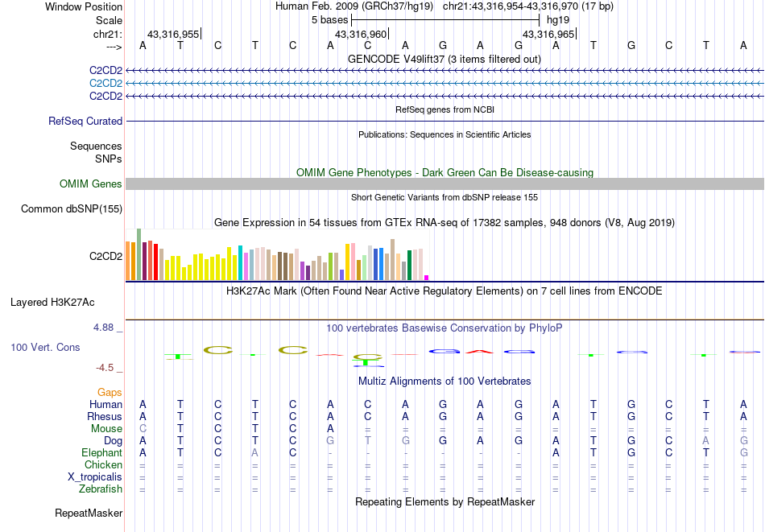Open OMIM Gene Phenotypes track title
Image resolution: width=765 pixels, height=532 pixels.
445,172
